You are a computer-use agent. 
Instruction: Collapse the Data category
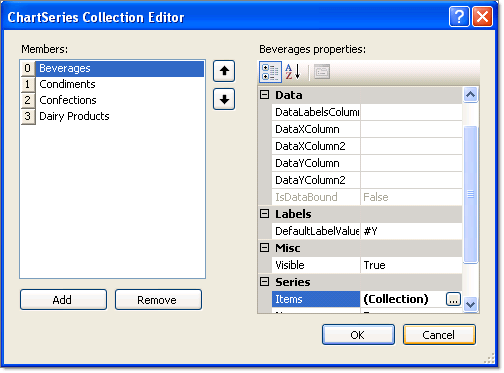(x=264, y=95)
